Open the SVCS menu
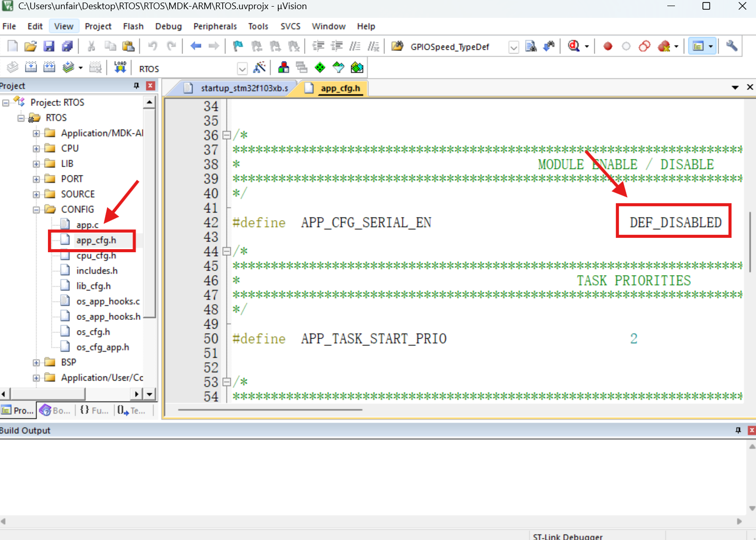Image resolution: width=756 pixels, height=540 pixels. (291, 26)
